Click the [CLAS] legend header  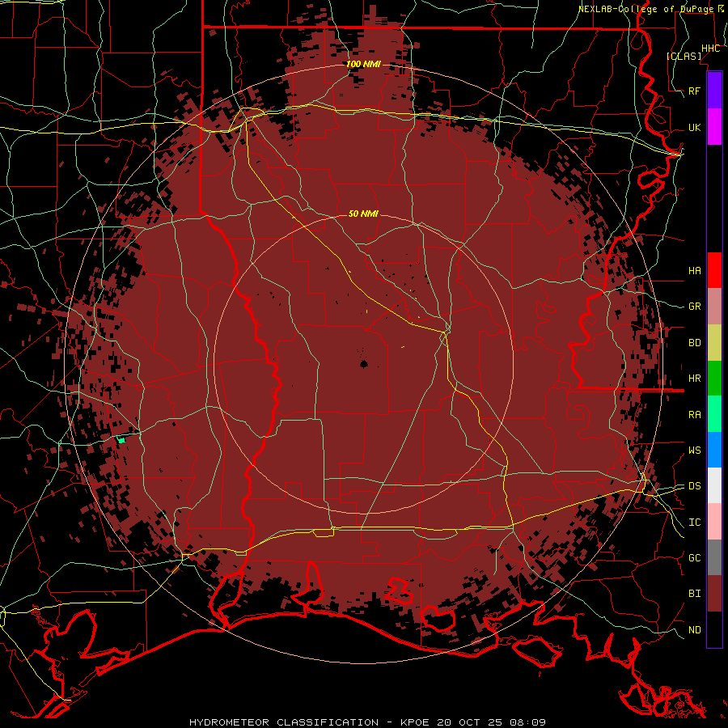tap(684, 56)
